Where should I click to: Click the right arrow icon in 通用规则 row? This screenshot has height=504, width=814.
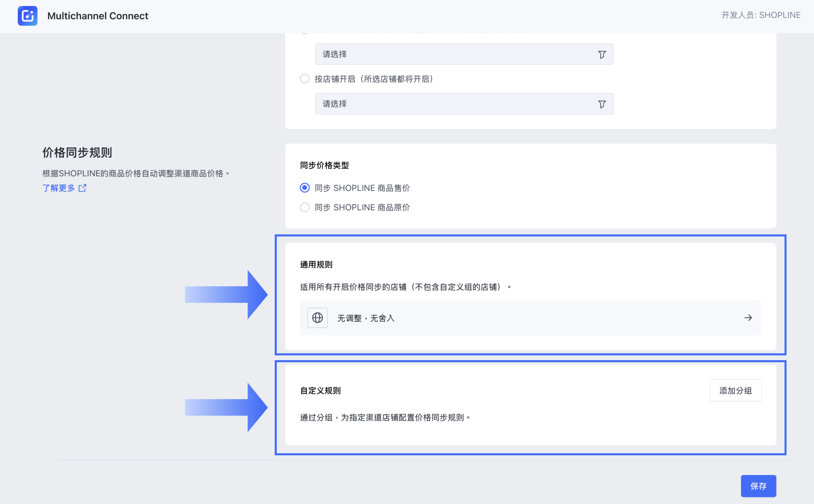748,318
